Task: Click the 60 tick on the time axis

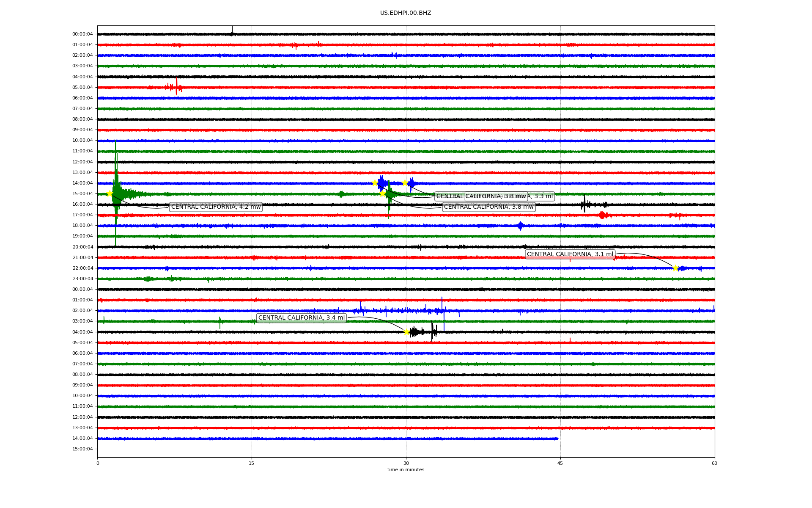Action: pos(714,463)
